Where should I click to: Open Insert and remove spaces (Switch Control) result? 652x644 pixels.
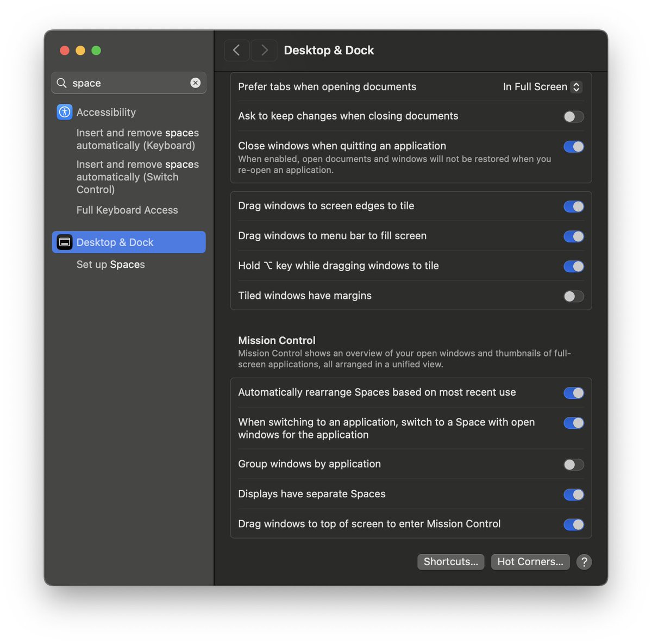pos(137,177)
